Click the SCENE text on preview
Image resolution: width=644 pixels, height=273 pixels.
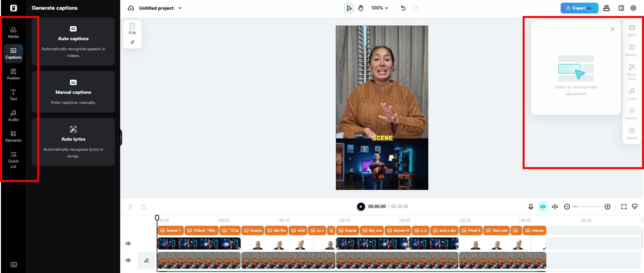(x=382, y=138)
